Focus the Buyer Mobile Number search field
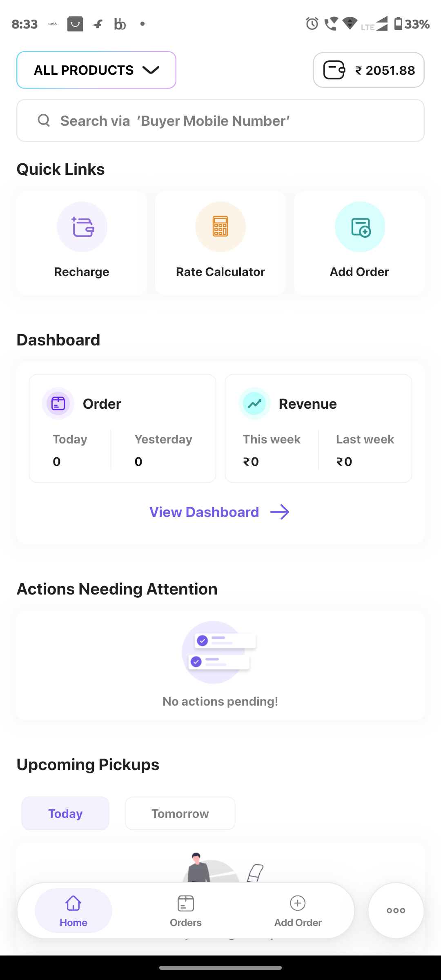This screenshot has width=441, height=980. pos(229,121)
